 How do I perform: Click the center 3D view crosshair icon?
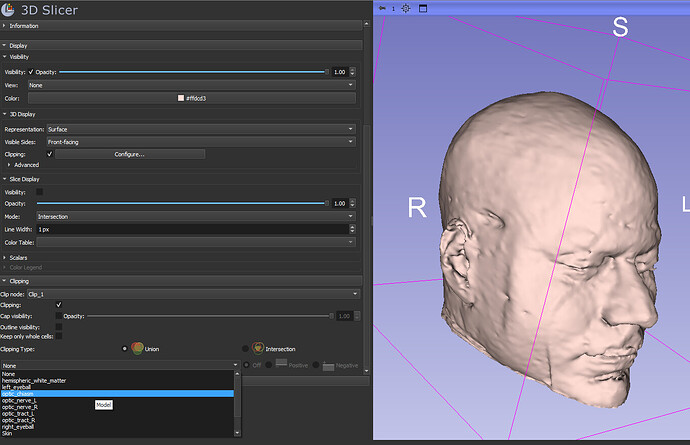click(406, 8)
